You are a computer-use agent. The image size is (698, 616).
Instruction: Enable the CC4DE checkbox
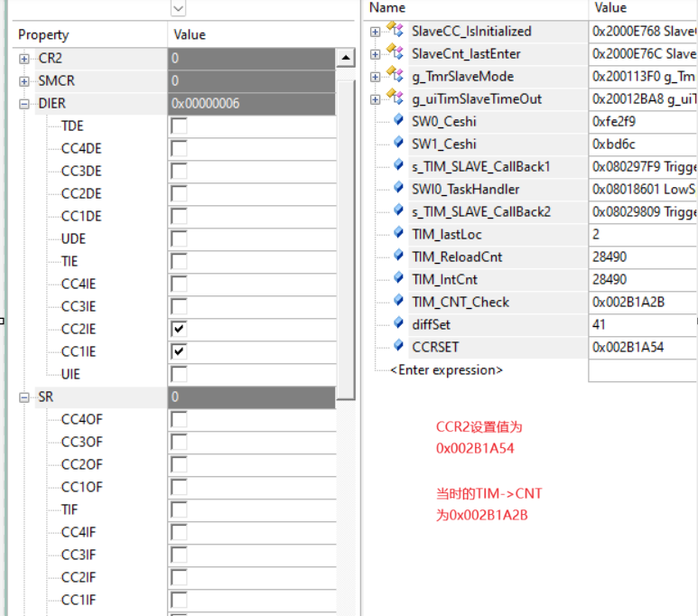(179, 148)
